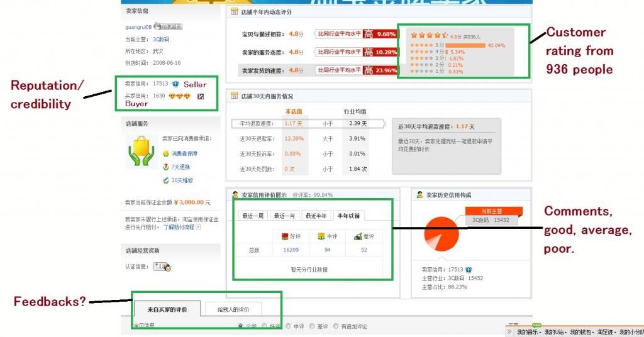Click the 52 poor reviews count
Viewport: 644px width, 337px height.
(364, 250)
